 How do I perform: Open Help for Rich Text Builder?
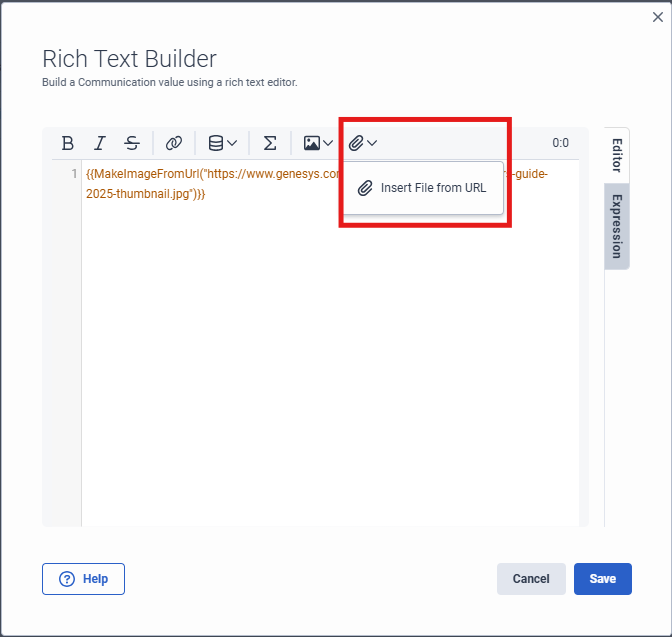[83, 579]
